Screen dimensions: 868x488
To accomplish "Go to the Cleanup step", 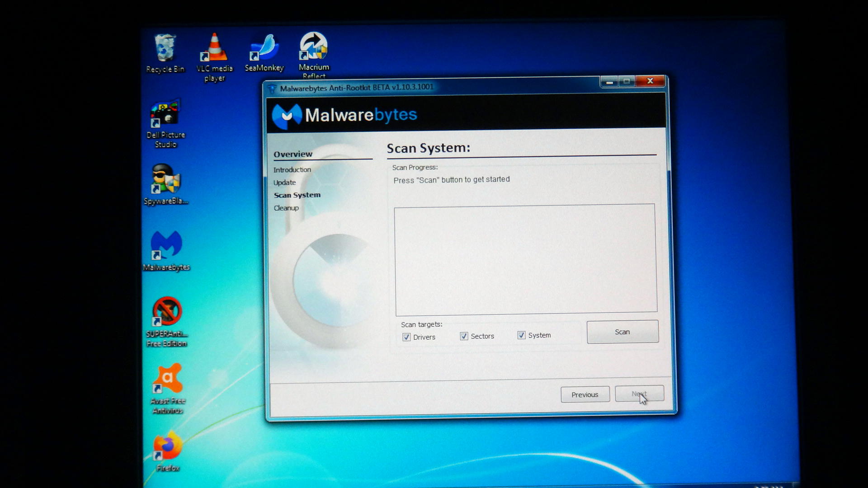I will point(286,208).
